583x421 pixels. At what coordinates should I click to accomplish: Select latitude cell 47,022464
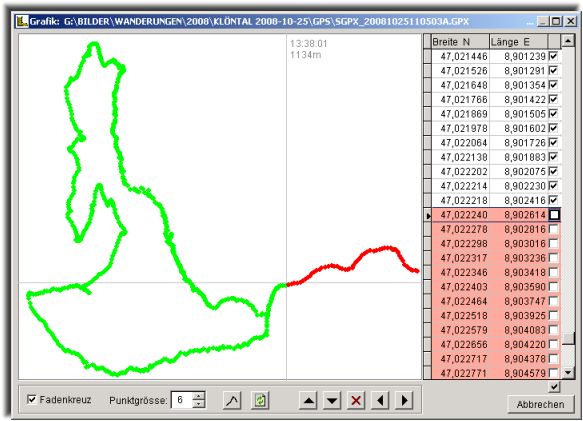[460, 301]
